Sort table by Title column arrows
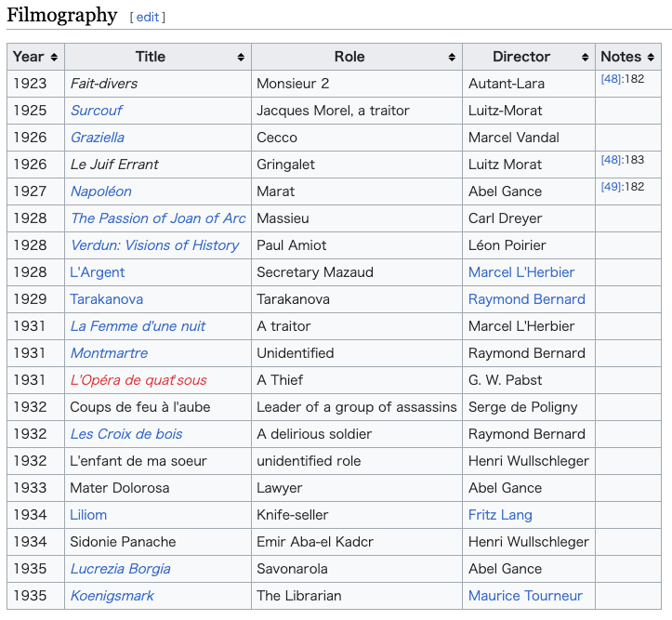The image size is (672, 620). 241,57
